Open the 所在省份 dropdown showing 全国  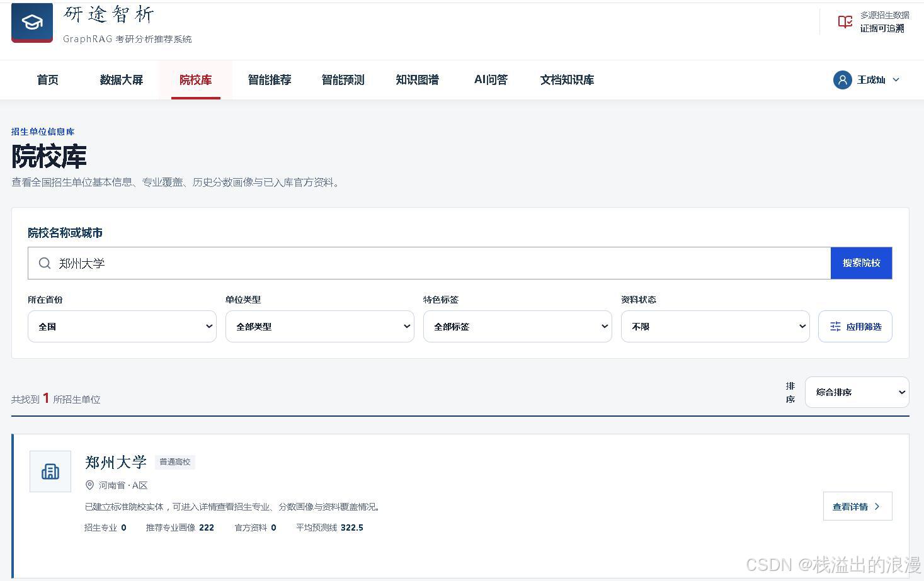tap(122, 327)
